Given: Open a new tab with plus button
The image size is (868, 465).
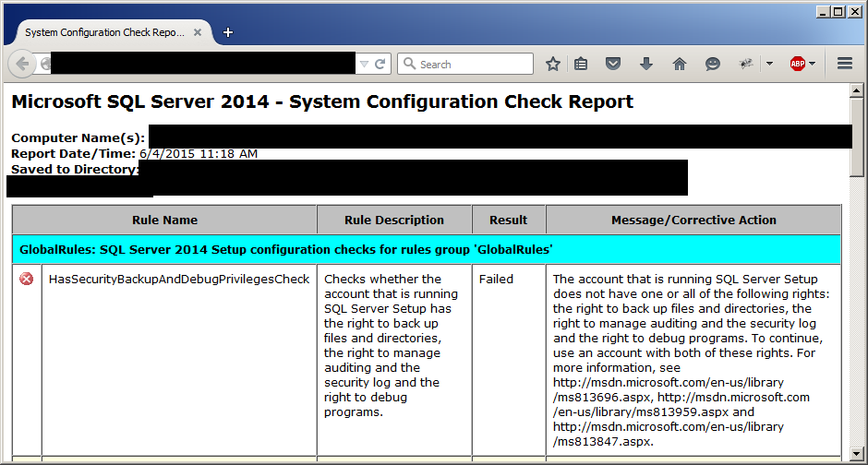Looking at the screenshot, I should pyautogui.click(x=227, y=32).
